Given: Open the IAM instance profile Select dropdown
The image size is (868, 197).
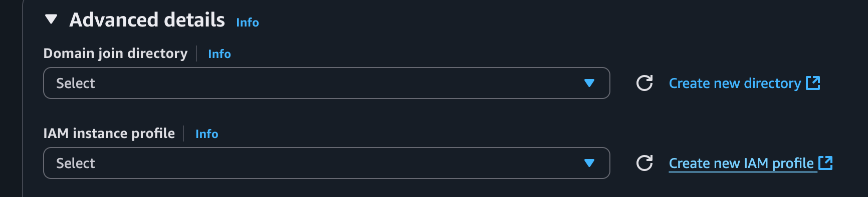Looking at the screenshot, I should (x=327, y=163).
